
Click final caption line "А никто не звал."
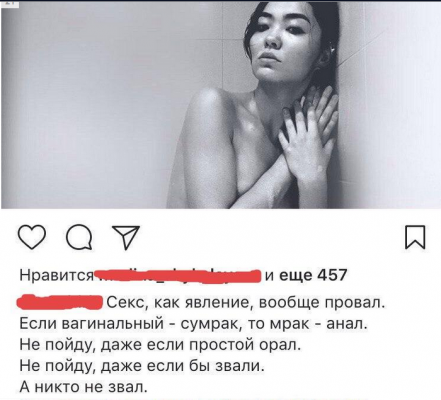[x=83, y=387]
